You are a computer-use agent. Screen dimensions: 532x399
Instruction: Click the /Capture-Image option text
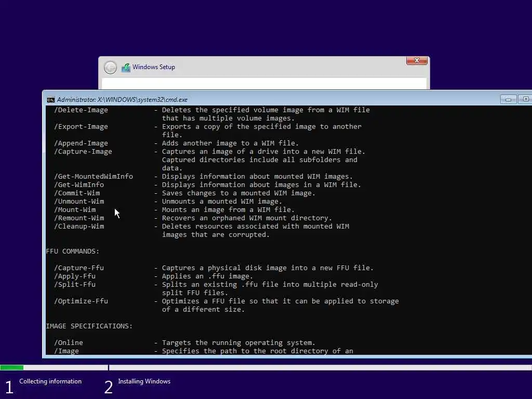83,152
